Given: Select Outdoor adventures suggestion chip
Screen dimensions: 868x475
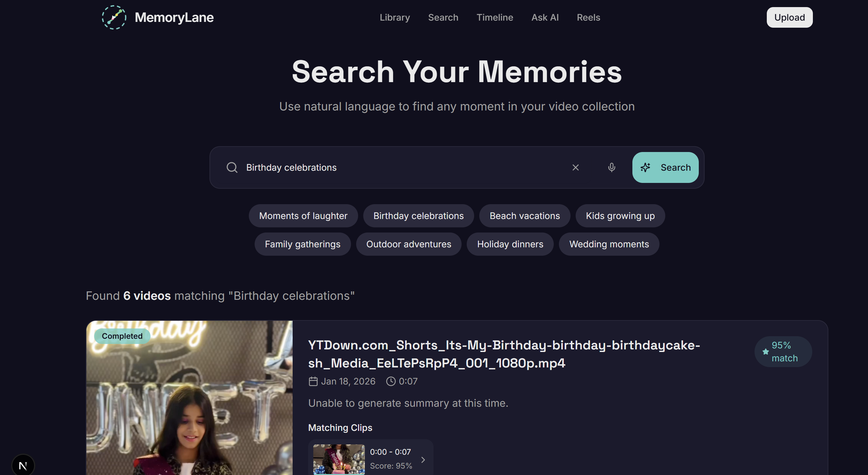Looking at the screenshot, I should (x=408, y=244).
